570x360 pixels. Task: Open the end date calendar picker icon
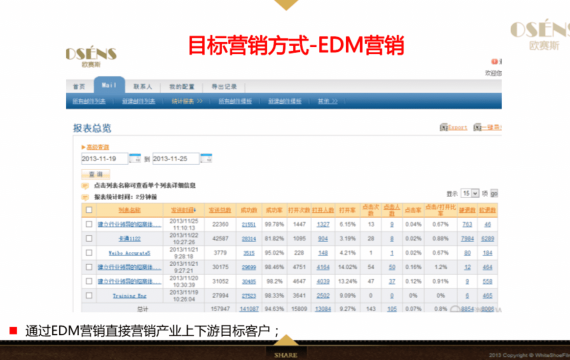[x=206, y=159]
